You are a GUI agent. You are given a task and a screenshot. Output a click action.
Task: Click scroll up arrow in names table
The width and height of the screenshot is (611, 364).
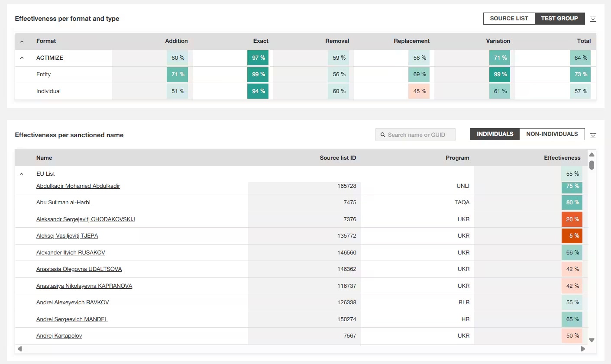592,155
